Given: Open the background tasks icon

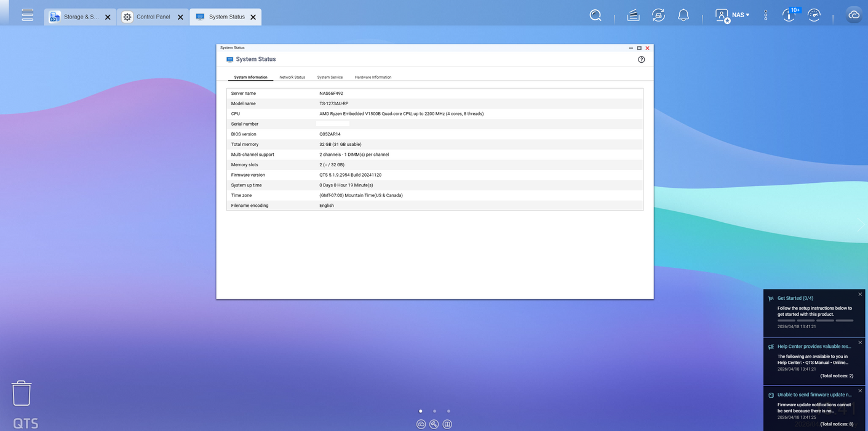Looking at the screenshot, I should [x=633, y=15].
